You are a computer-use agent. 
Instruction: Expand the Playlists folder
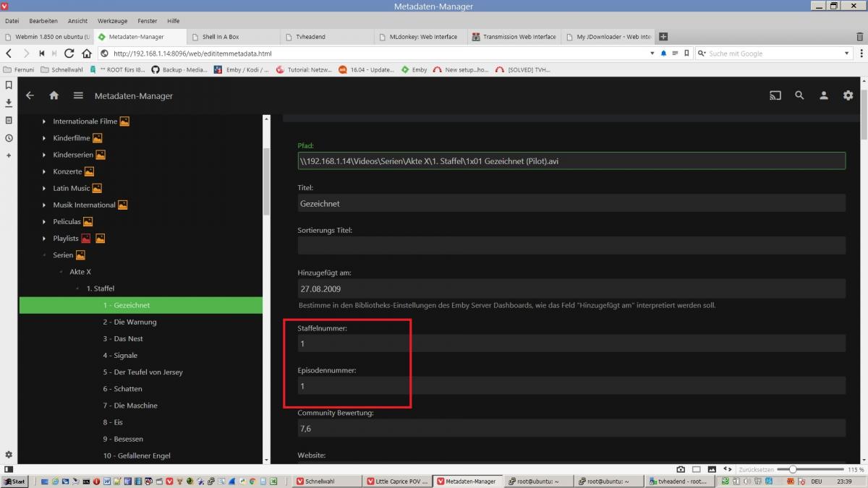tap(44, 238)
